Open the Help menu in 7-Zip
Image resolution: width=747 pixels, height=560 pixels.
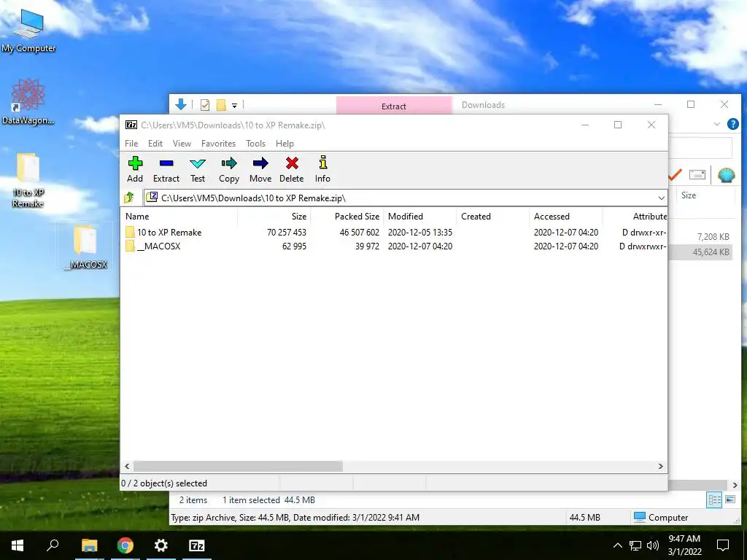pos(285,144)
